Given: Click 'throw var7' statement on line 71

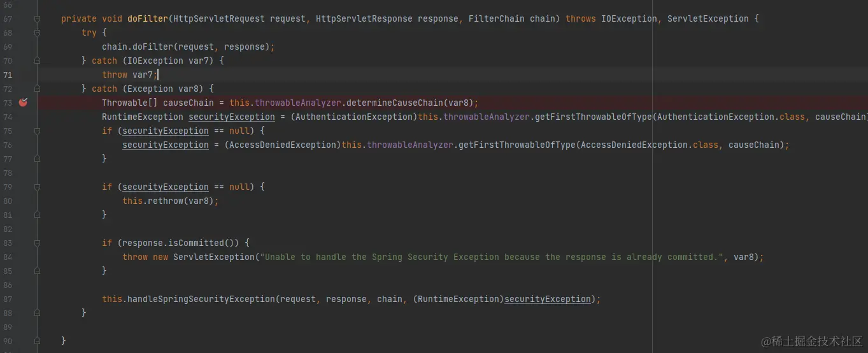Looking at the screenshot, I should 130,75.
